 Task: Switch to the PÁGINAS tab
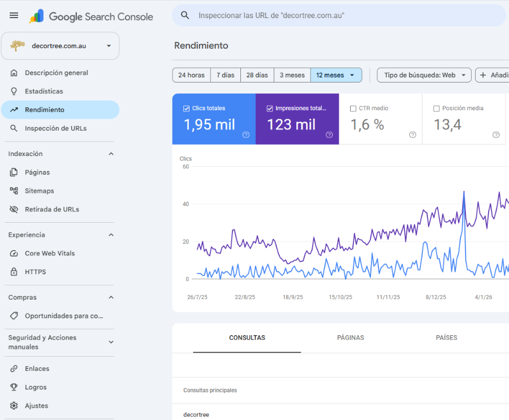351,338
